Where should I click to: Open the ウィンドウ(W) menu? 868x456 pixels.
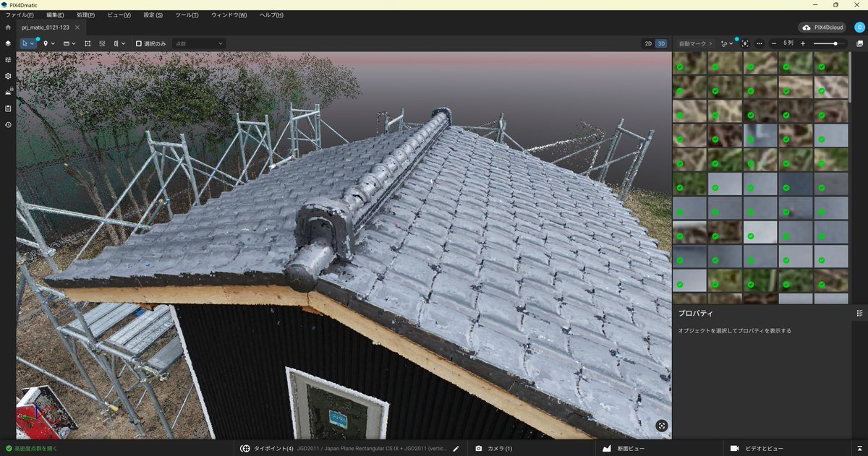[229, 15]
